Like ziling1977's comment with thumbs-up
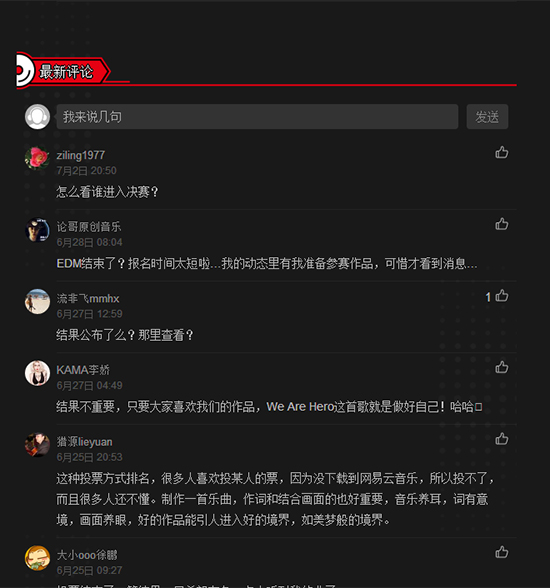Image resolution: width=550 pixels, height=588 pixels. (502, 153)
